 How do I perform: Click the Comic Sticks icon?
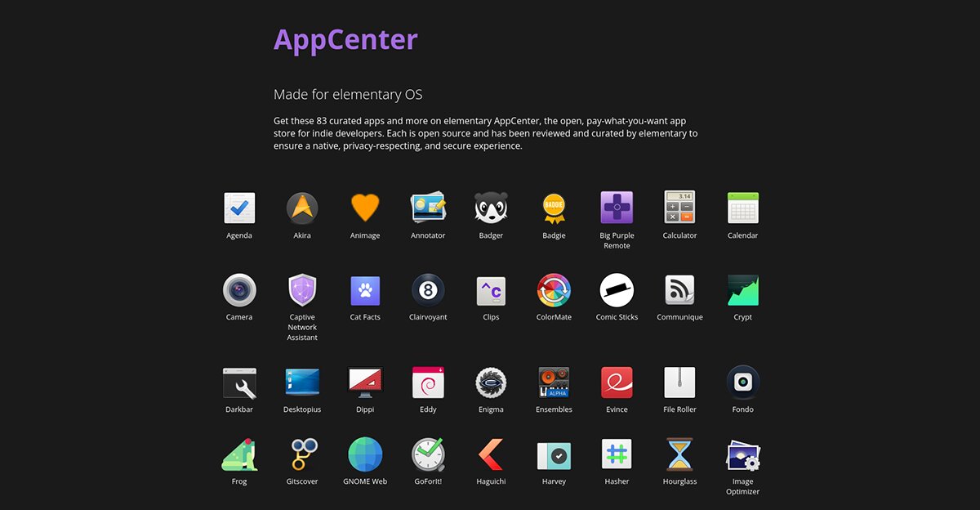617,290
